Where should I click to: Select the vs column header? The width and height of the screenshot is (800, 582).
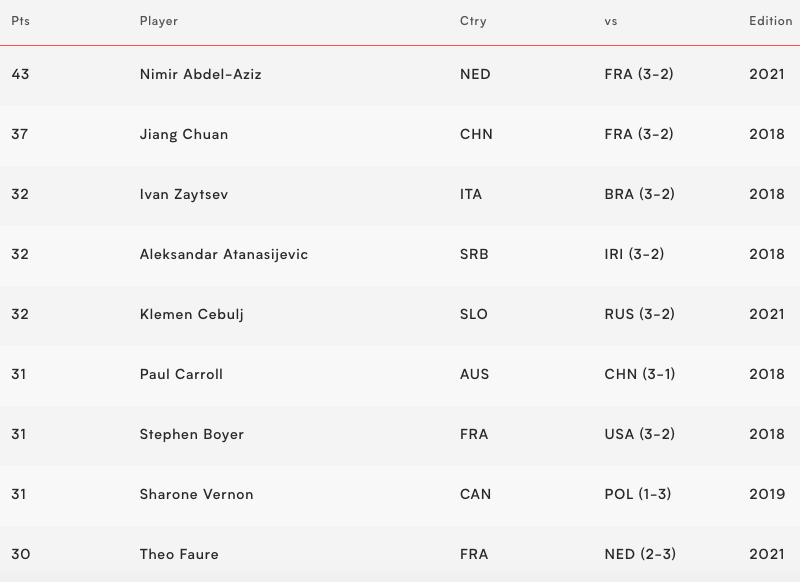[611, 21]
